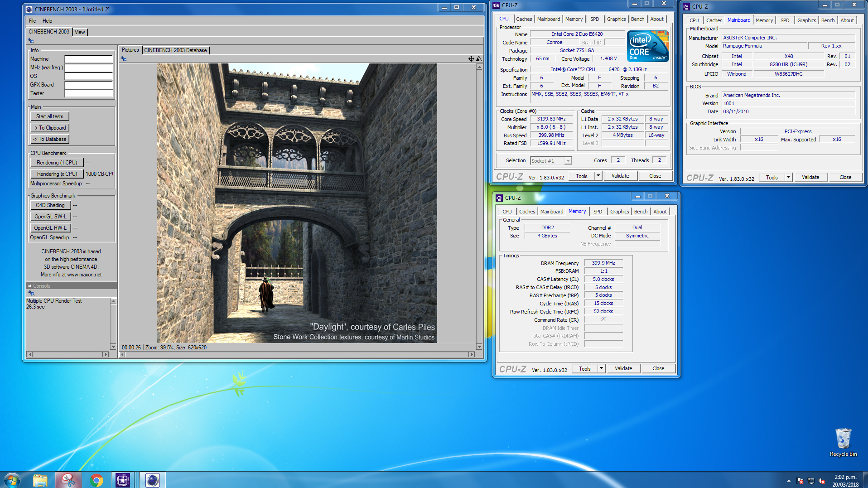Click Close button in the CPU-Z CPU window
The height and width of the screenshot is (488, 868).
tap(655, 176)
